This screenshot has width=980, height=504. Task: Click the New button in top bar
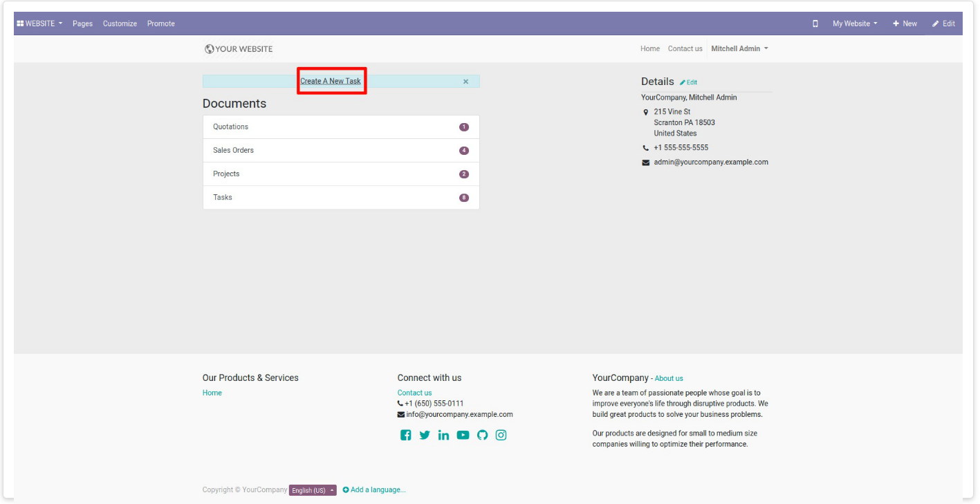click(x=905, y=24)
